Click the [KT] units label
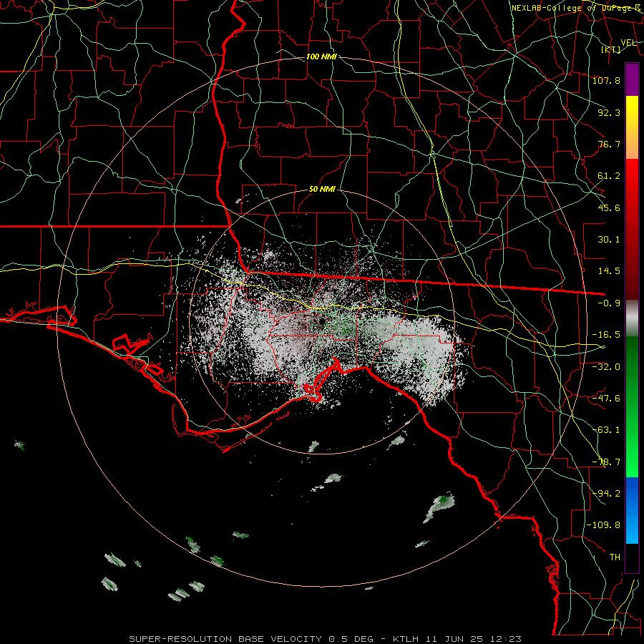This screenshot has height=644, width=644. [x=611, y=50]
